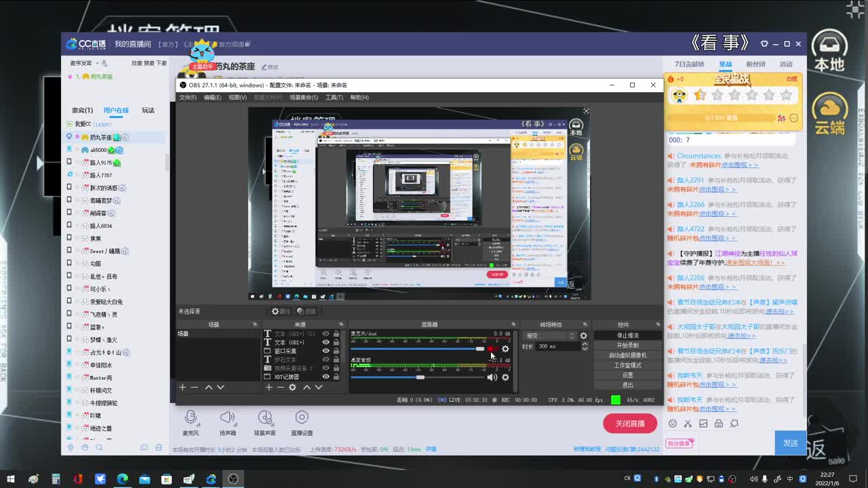Click the 背景声音 icon
The height and width of the screenshot is (488, 868).
[264, 418]
